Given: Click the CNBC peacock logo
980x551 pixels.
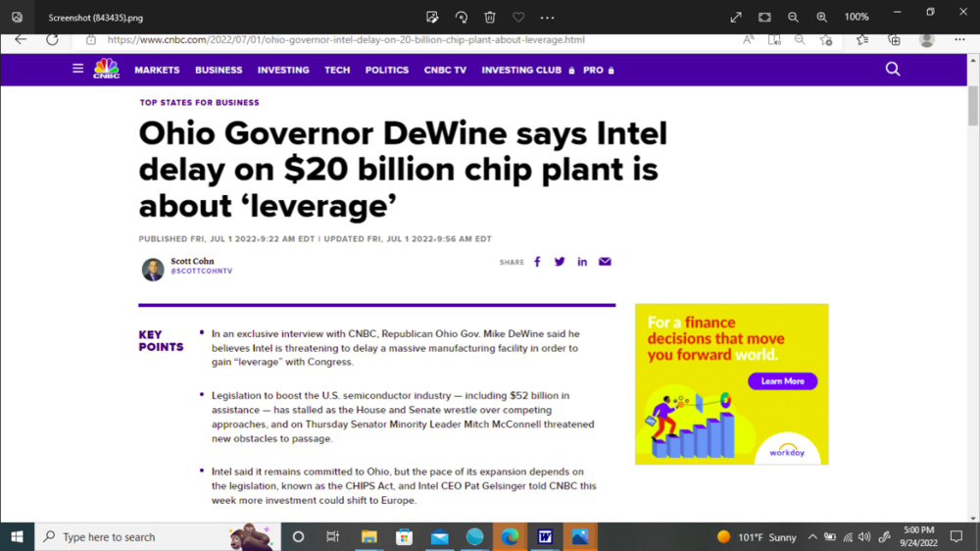Looking at the screenshot, I should tap(106, 69).
